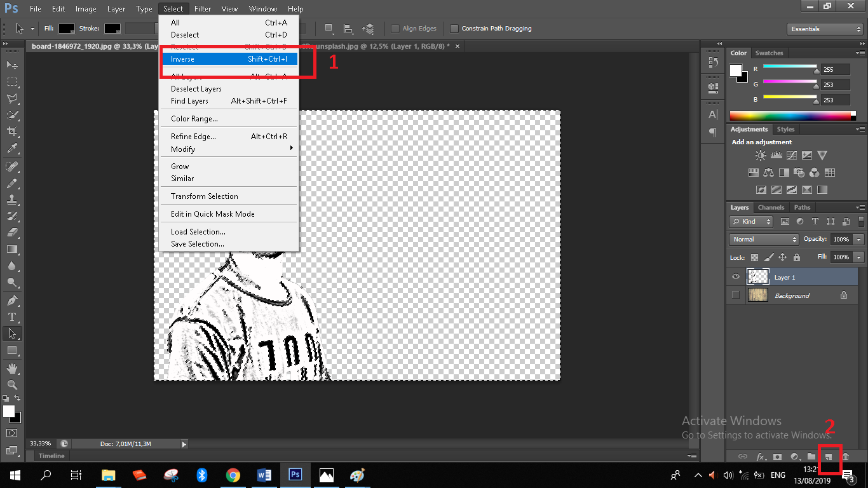Open the Essentials workspace dropdown
The height and width of the screenshot is (488, 868).
tap(824, 29)
